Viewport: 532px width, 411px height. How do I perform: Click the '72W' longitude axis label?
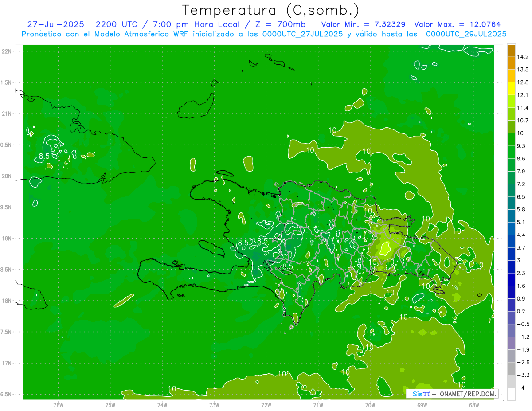(266, 406)
